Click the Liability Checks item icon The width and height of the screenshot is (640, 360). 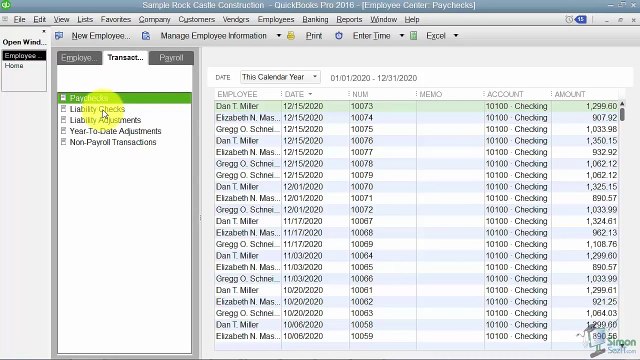click(63, 109)
